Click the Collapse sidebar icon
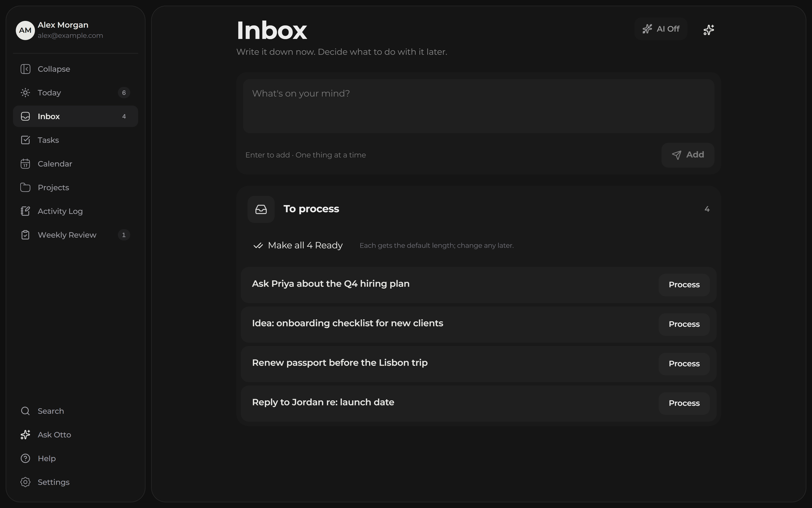The image size is (812, 508). tap(25, 69)
